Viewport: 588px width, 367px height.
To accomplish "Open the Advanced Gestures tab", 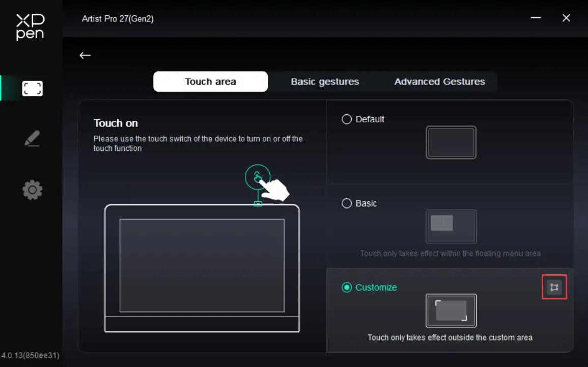I will coord(439,82).
